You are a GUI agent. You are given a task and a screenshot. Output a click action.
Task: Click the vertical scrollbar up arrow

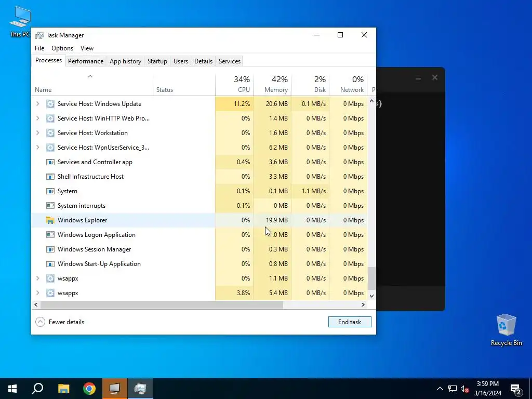click(371, 101)
